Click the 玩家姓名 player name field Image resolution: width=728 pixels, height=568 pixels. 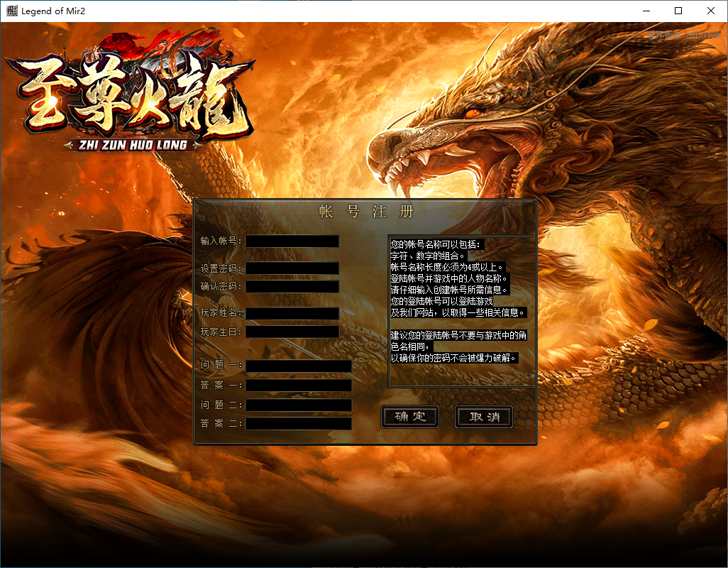tap(292, 313)
